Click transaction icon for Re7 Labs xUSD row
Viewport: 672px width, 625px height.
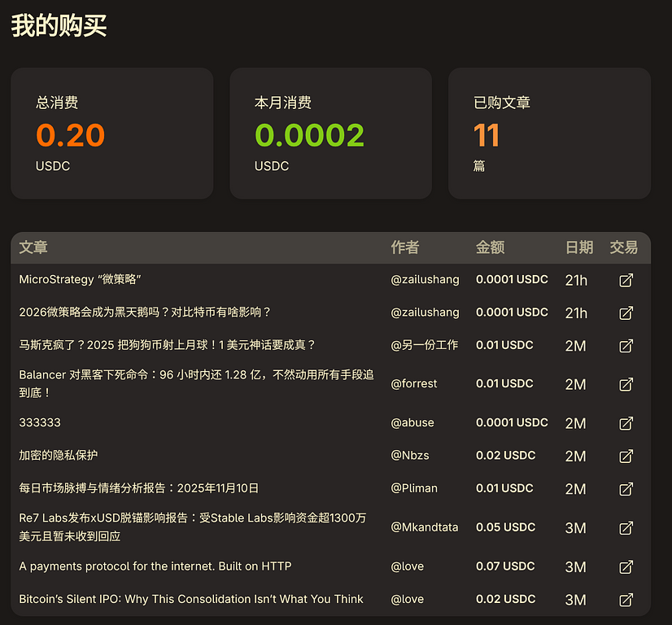(626, 527)
